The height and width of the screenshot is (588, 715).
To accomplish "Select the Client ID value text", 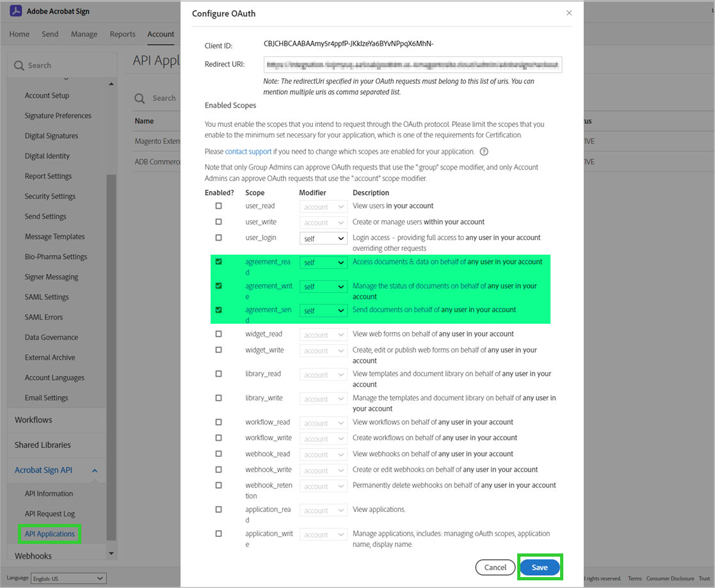I will tap(348, 44).
